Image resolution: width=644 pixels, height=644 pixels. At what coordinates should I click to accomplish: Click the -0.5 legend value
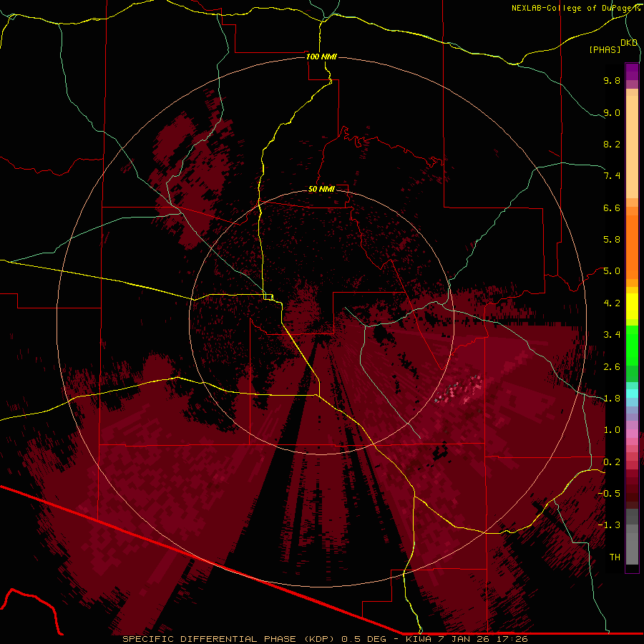coord(610,494)
